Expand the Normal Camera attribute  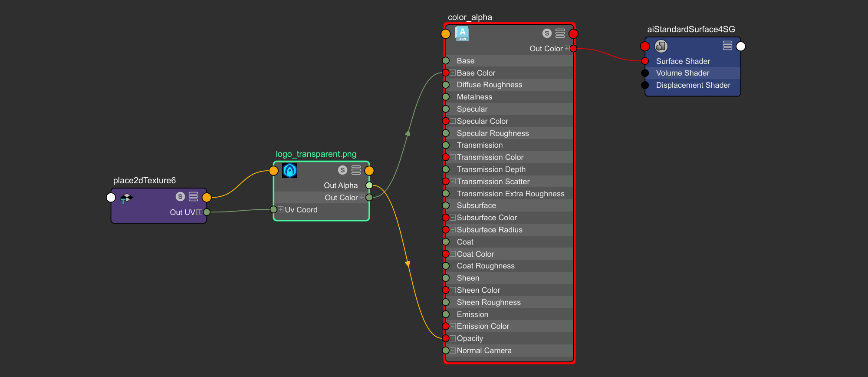[x=453, y=351]
